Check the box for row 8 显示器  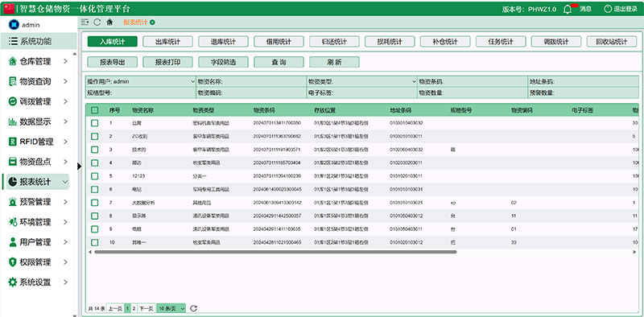95,216
